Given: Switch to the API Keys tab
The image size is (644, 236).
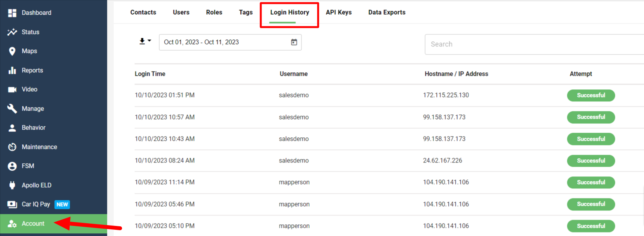Looking at the screenshot, I should point(339,12).
